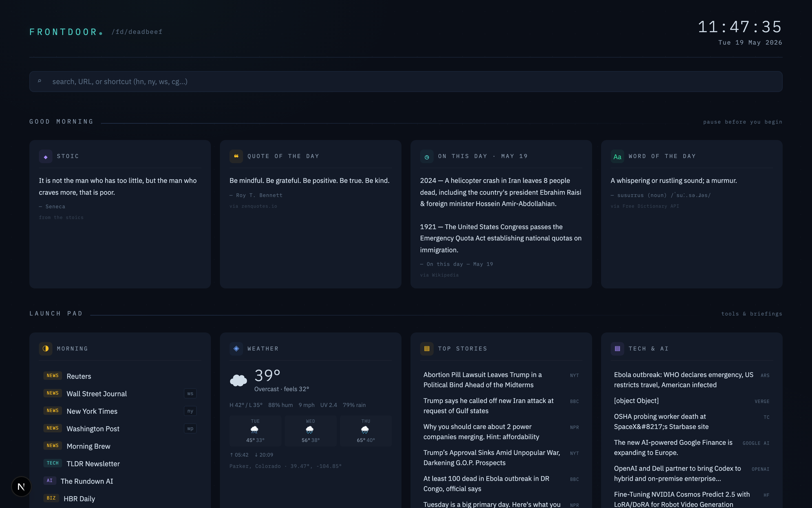Click the Roy T. Bennett attribution
Screen dimensions: 812x508
click(x=256, y=196)
